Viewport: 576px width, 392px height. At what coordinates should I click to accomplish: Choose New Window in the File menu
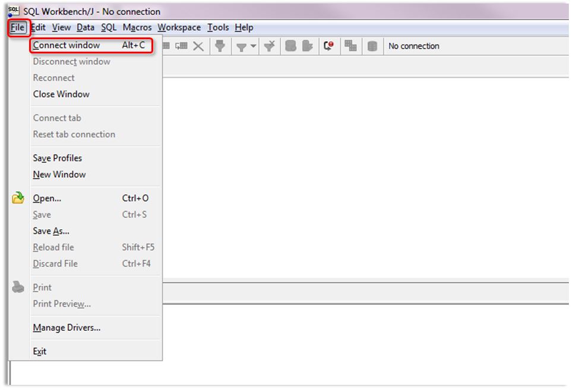96,175
